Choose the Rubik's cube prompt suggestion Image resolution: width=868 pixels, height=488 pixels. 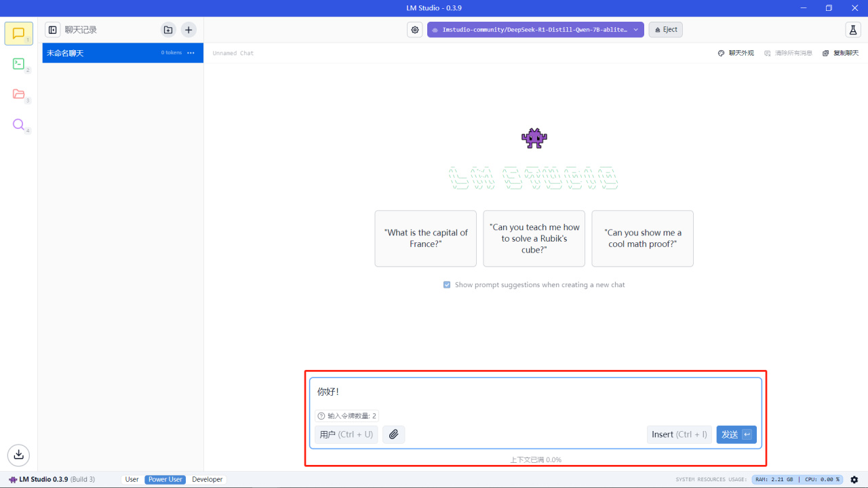[x=534, y=238]
